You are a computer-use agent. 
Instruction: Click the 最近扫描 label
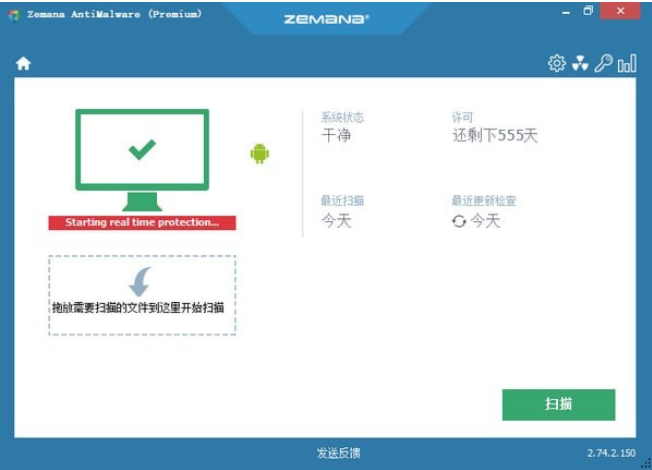(342, 200)
